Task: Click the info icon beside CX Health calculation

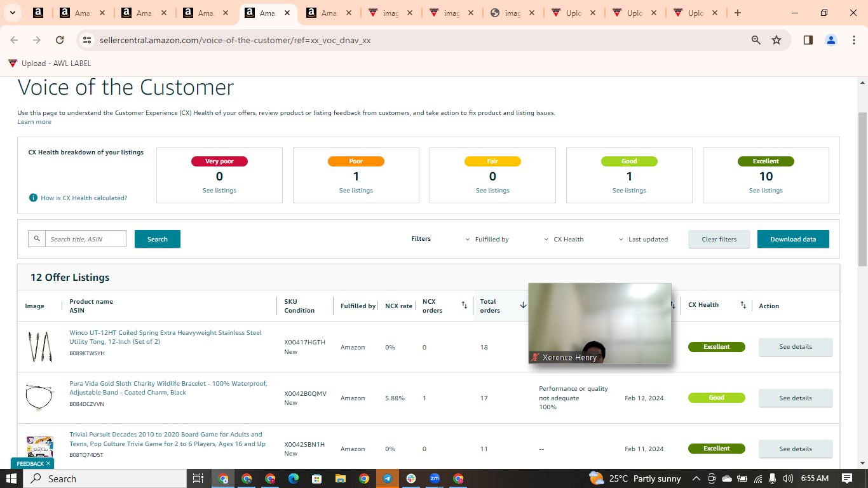Action: (33, 198)
